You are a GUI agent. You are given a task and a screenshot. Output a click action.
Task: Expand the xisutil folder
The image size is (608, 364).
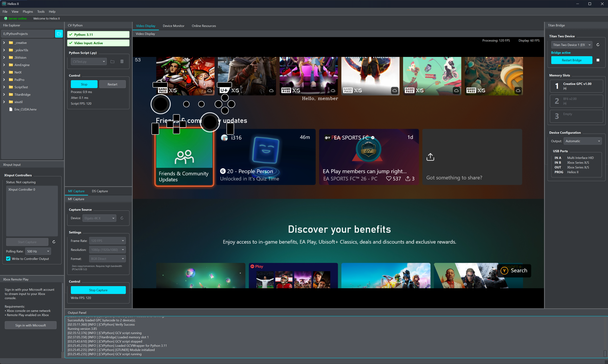tap(4, 102)
